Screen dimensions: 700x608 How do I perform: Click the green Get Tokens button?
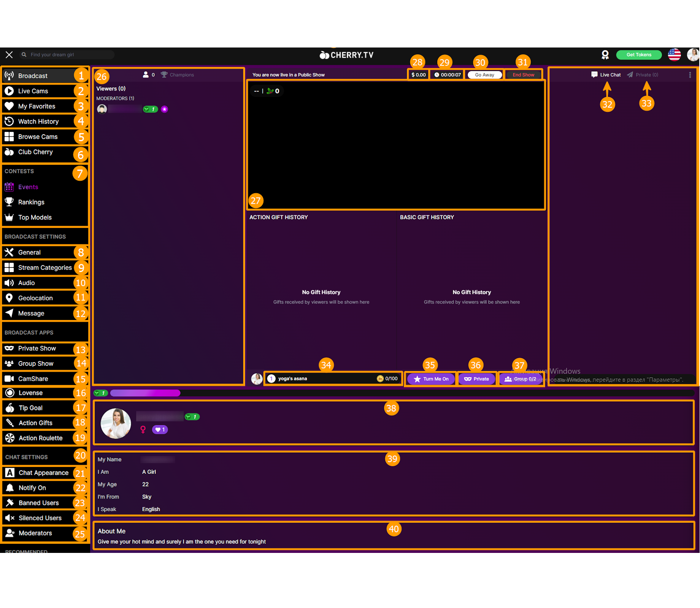click(x=638, y=55)
